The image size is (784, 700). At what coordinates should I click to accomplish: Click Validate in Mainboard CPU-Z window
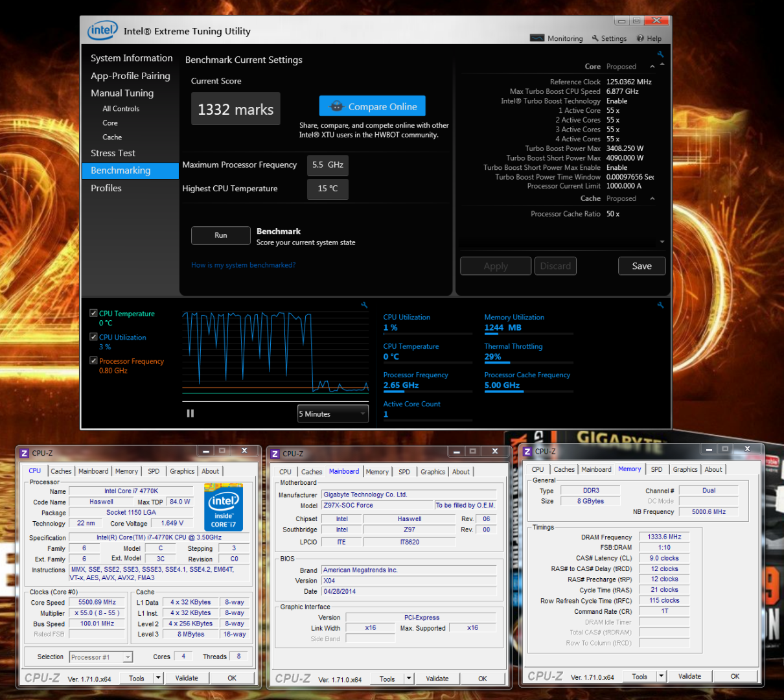[437, 679]
